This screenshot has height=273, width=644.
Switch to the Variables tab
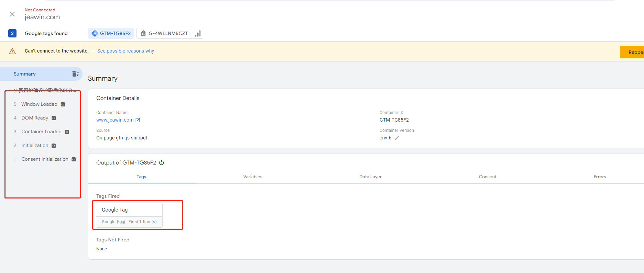point(253,177)
